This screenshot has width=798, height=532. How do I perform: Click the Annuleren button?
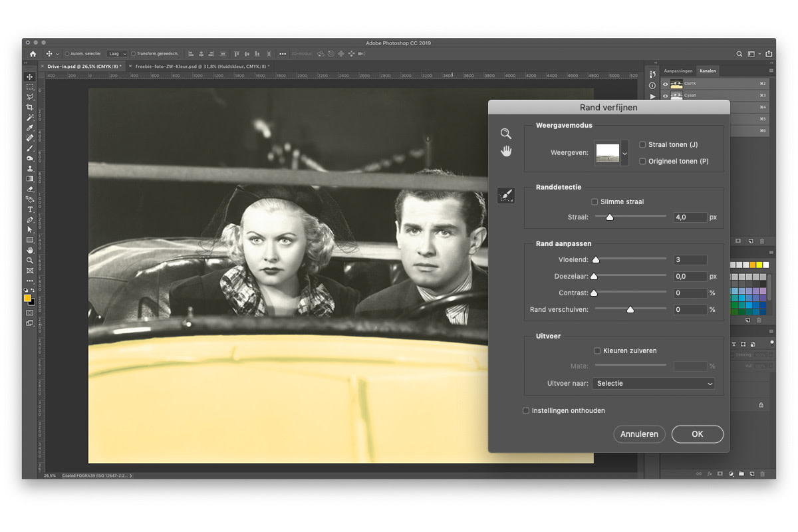(639, 434)
